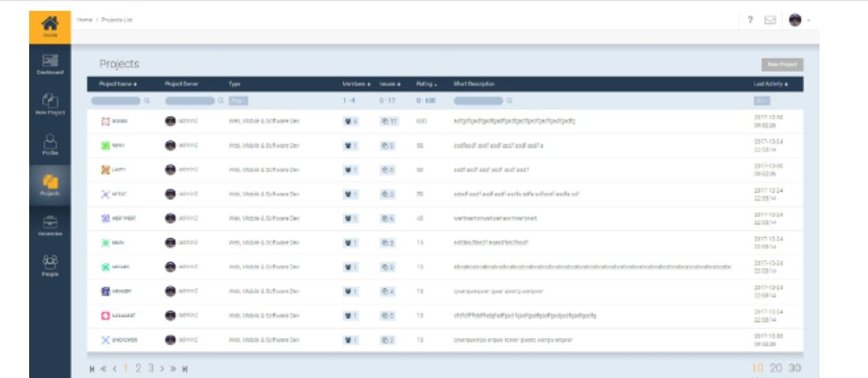
Task: Open the People sidebar item
Action: [50, 266]
